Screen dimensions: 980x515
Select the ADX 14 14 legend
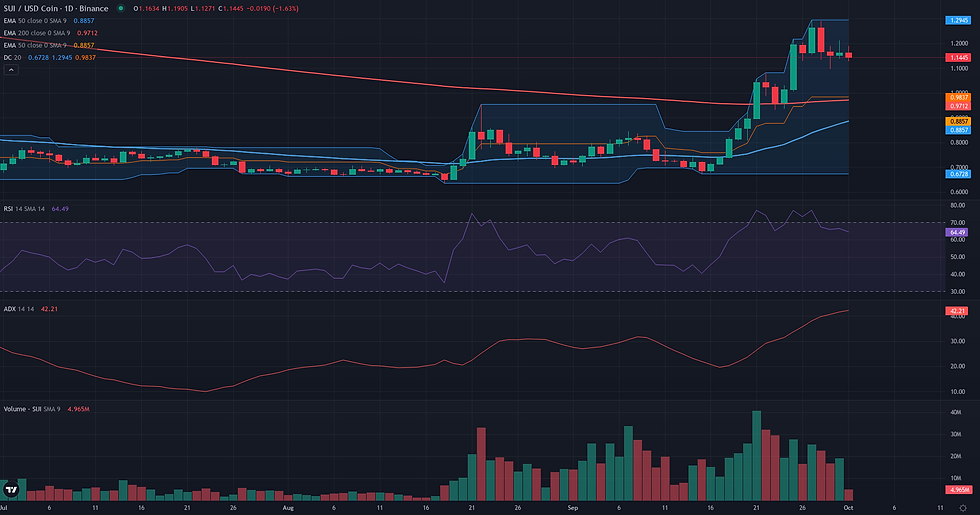[31, 309]
